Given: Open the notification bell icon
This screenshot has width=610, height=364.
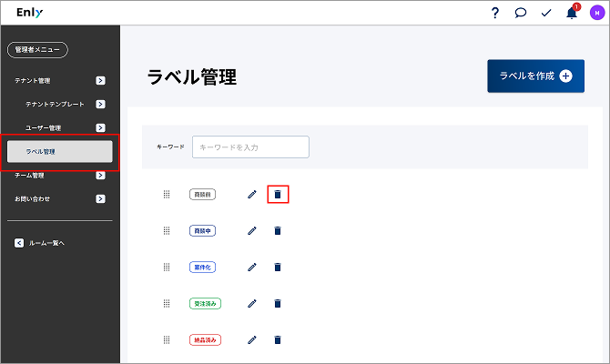Looking at the screenshot, I should pyautogui.click(x=572, y=13).
